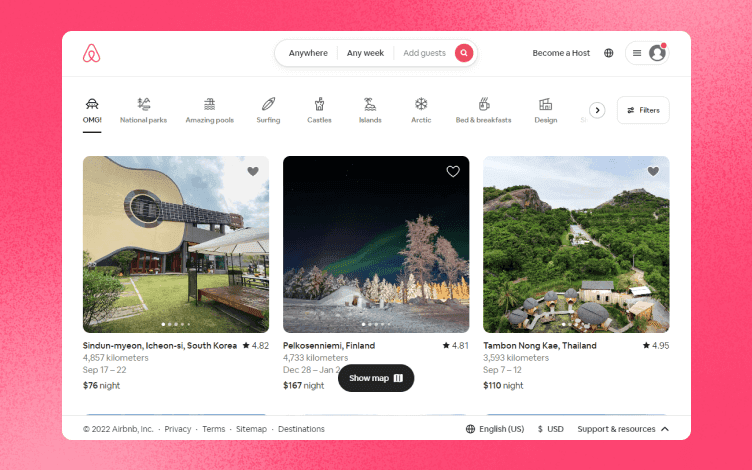Save the Pelkosenniemi listing with heart

click(x=453, y=171)
